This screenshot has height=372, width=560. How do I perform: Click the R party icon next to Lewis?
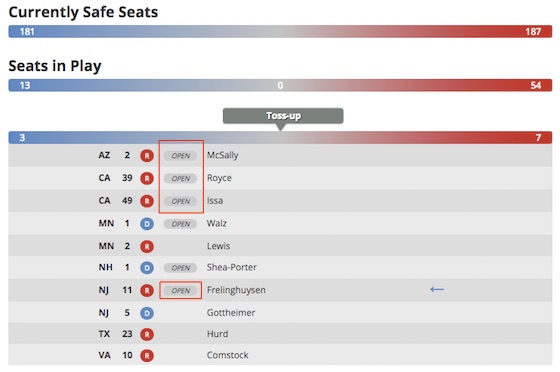coord(147,246)
